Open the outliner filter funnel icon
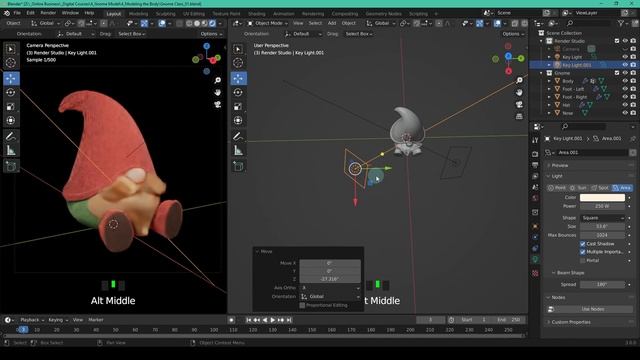Viewport: 640px width, 360px height. coord(621,24)
